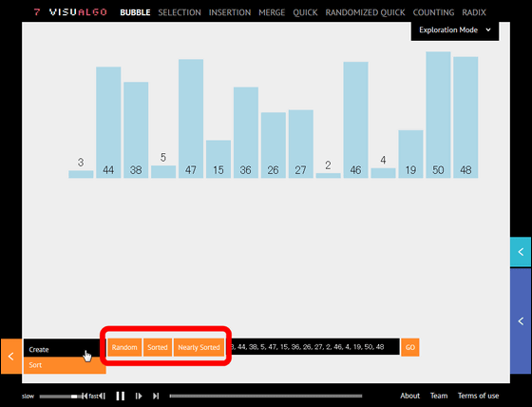
Task: Click the bar labeled 27
Action: point(301,144)
